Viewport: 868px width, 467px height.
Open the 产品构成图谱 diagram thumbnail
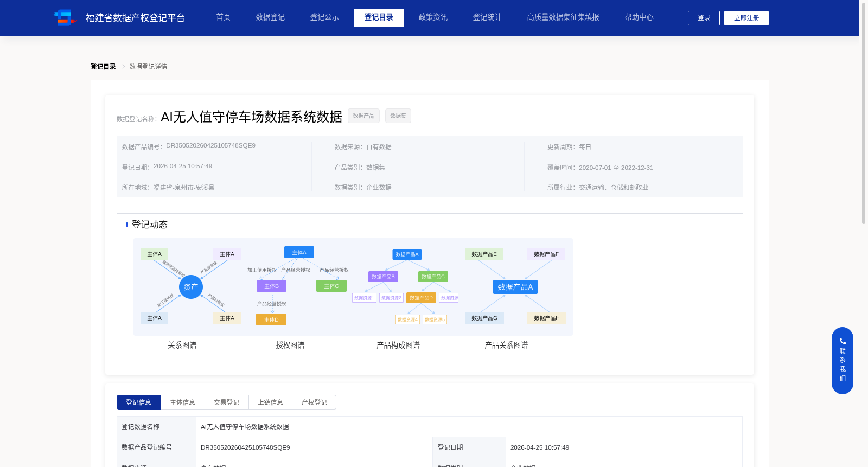tap(405, 286)
